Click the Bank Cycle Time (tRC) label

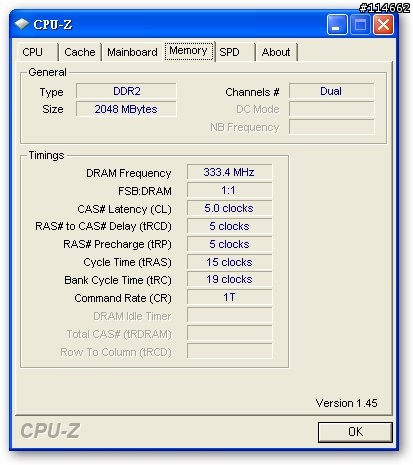tap(118, 281)
